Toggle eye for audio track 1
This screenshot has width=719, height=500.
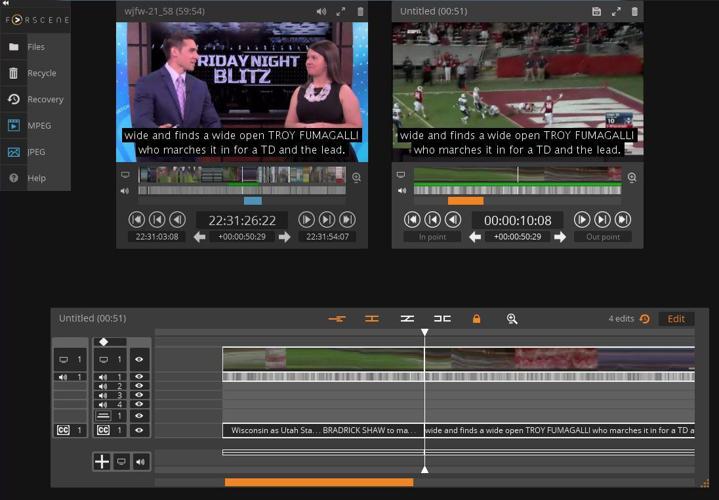click(x=139, y=377)
